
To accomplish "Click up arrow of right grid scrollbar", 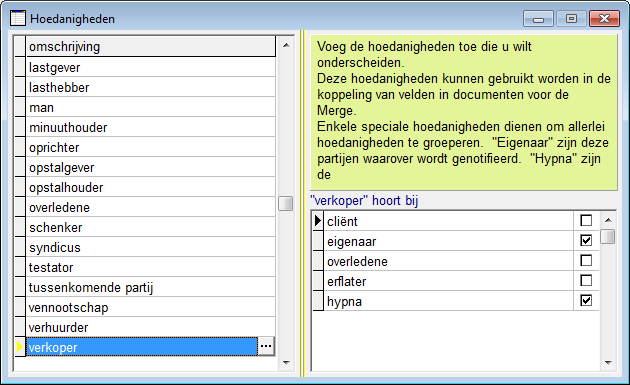I will click(x=608, y=220).
